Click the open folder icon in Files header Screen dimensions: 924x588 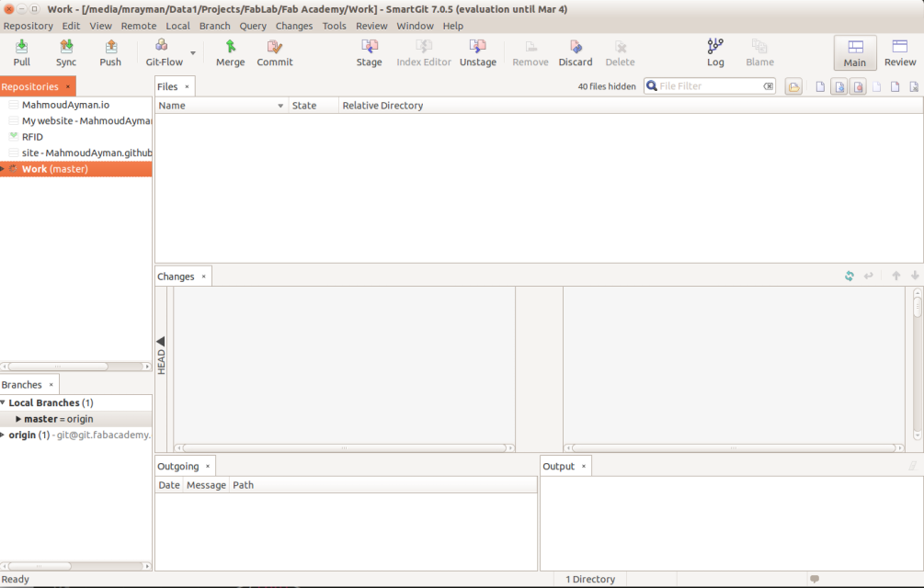tap(793, 86)
